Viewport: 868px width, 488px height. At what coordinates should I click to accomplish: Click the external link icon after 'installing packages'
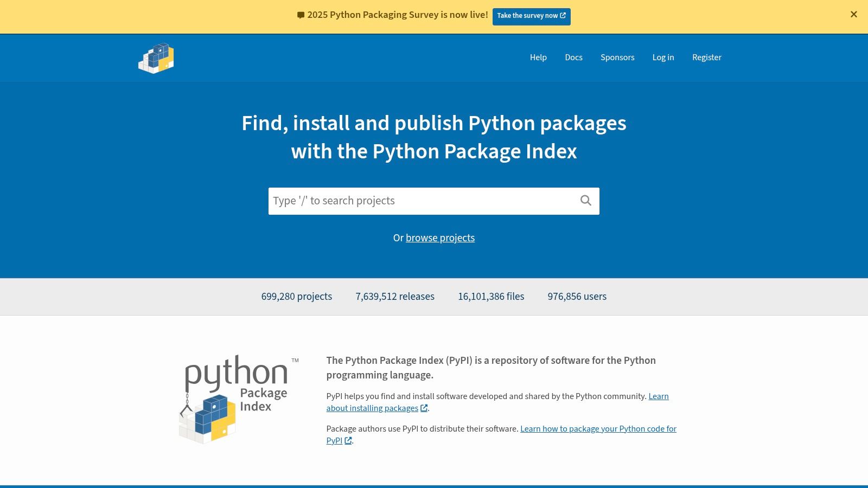[x=424, y=408]
